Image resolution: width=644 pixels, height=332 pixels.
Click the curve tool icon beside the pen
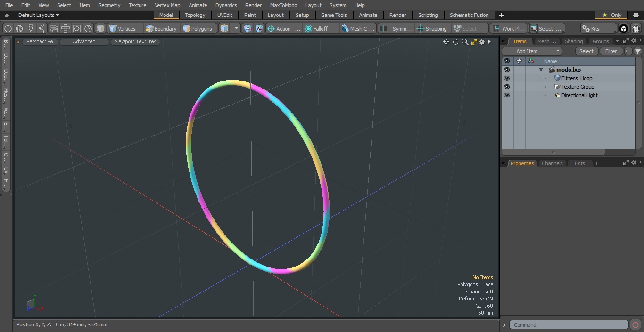(x=42, y=29)
